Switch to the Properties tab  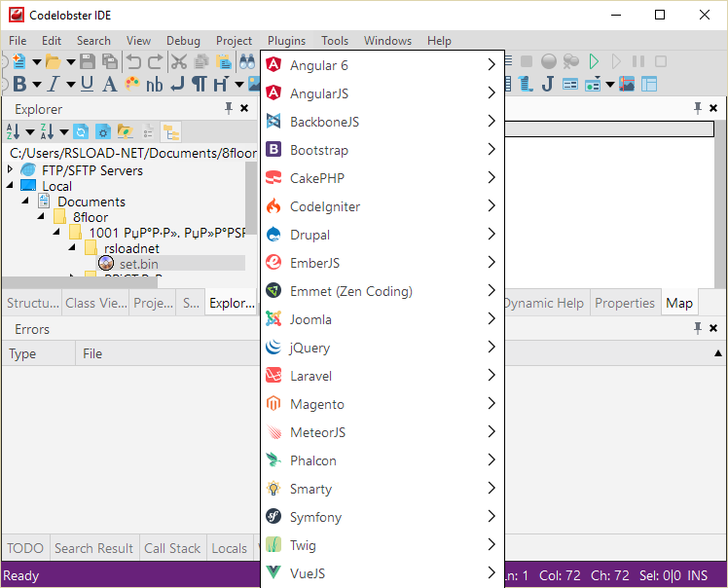click(625, 303)
